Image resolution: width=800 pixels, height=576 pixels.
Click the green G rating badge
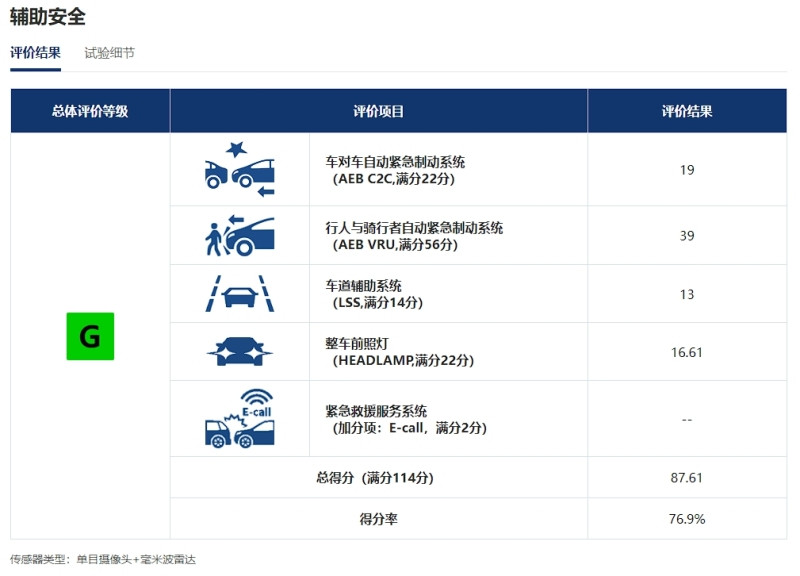coord(90,336)
